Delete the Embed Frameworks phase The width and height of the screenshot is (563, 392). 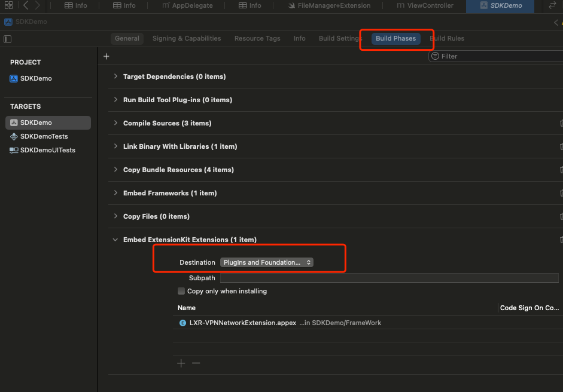coord(561,193)
